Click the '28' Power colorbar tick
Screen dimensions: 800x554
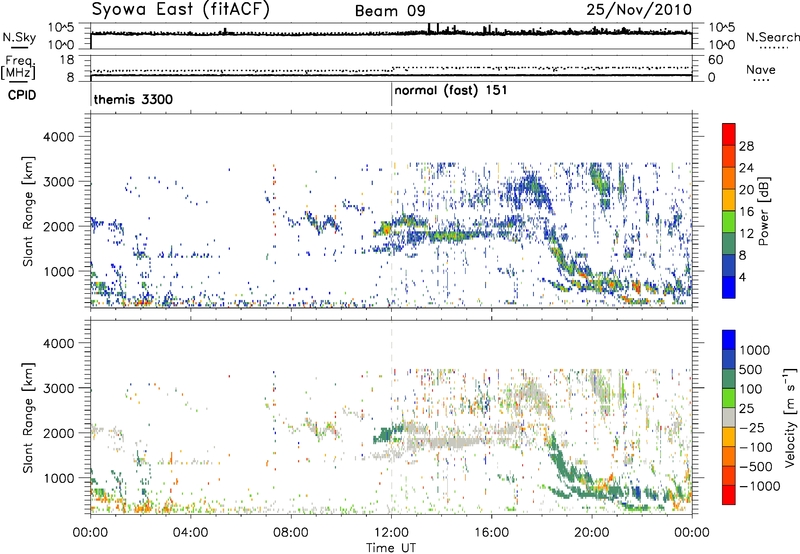pyautogui.click(x=746, y=146)
